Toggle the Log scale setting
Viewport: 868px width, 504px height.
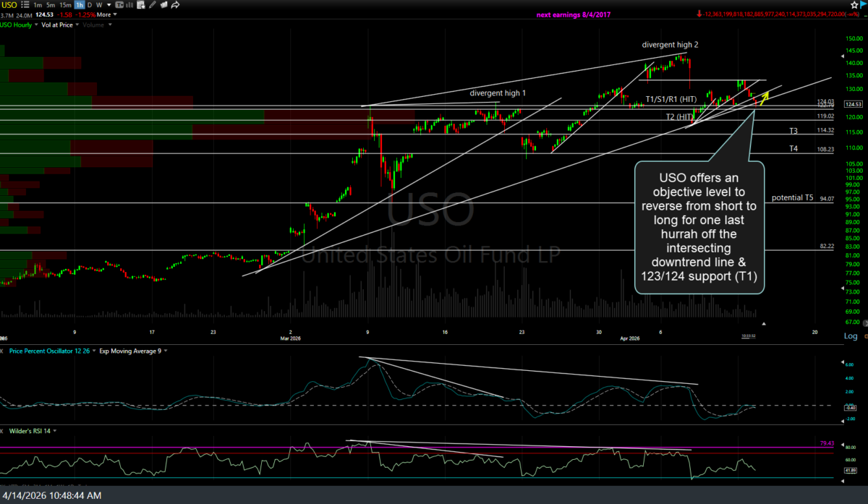(x=851, y=336)
